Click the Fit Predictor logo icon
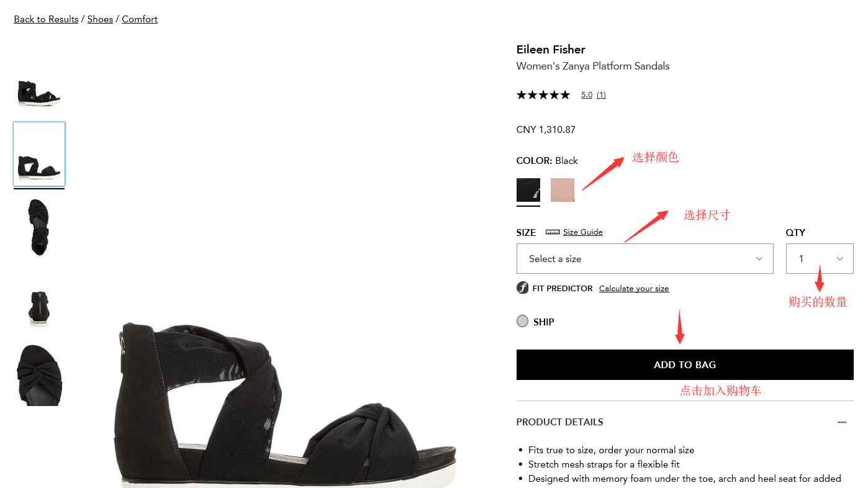Viewport: 868px width, 488px height. [523, 288]
